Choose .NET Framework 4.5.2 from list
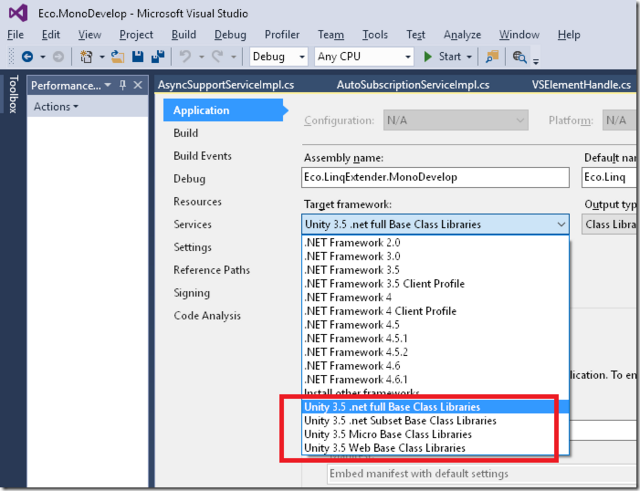 pos(435,352)
